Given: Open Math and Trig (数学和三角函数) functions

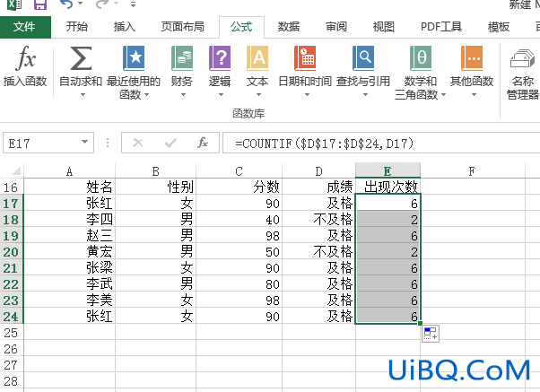Looking at the screenshot, I should [x=420, y=58].
